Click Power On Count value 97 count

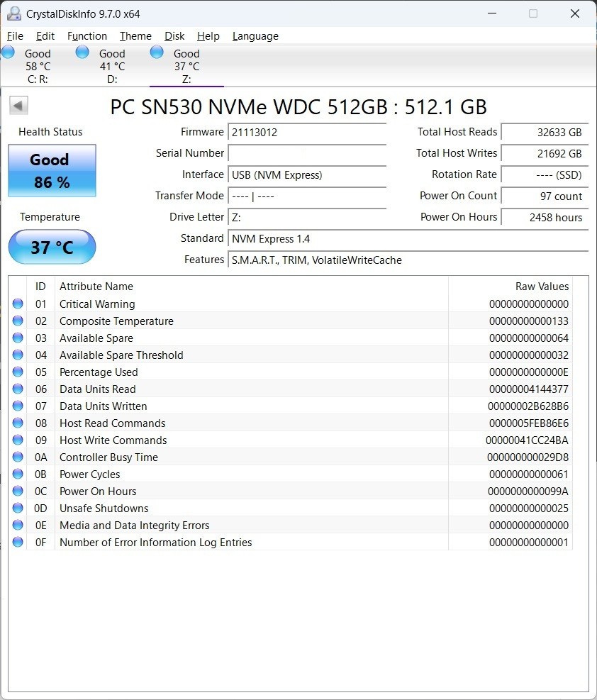pyautogui.click(x=545, y=196)
